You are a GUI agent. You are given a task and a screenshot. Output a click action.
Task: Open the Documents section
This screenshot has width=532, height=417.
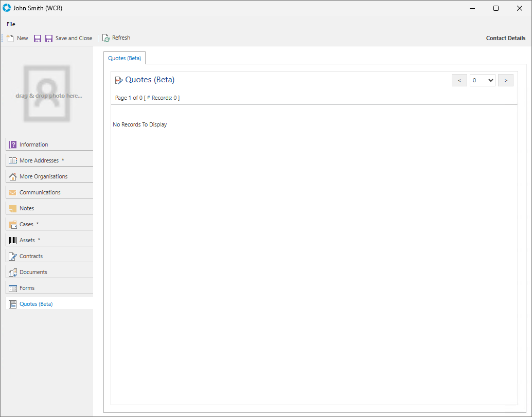click(33, 272)
